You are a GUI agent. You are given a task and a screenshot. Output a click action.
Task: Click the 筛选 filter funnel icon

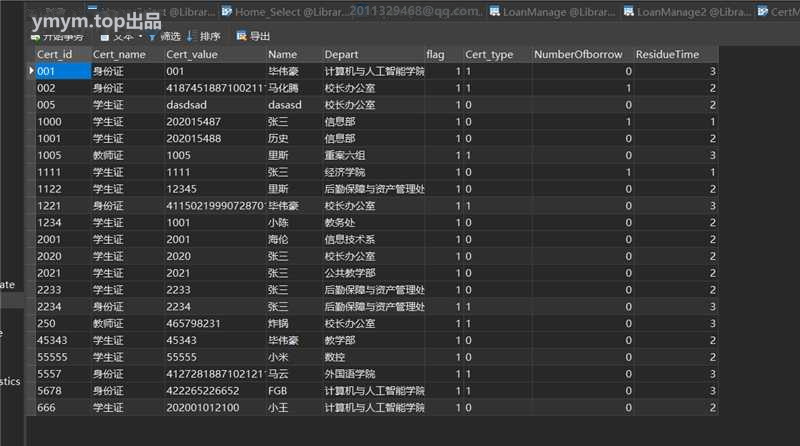click(152, 37)
